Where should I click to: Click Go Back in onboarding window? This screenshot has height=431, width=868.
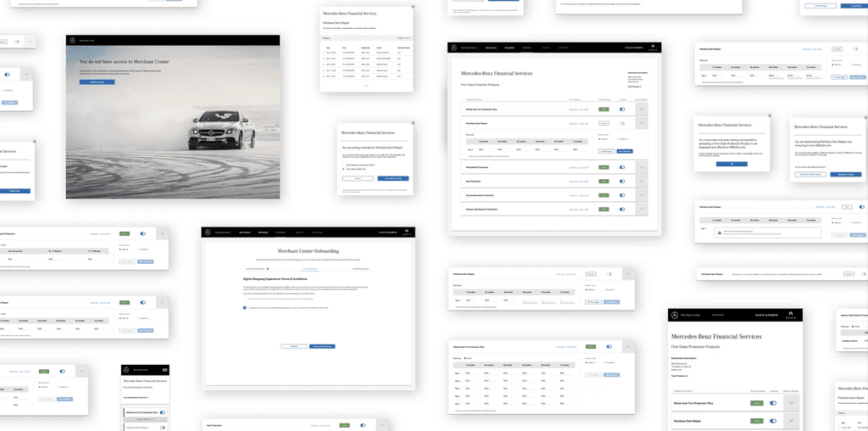coord(294,346)
